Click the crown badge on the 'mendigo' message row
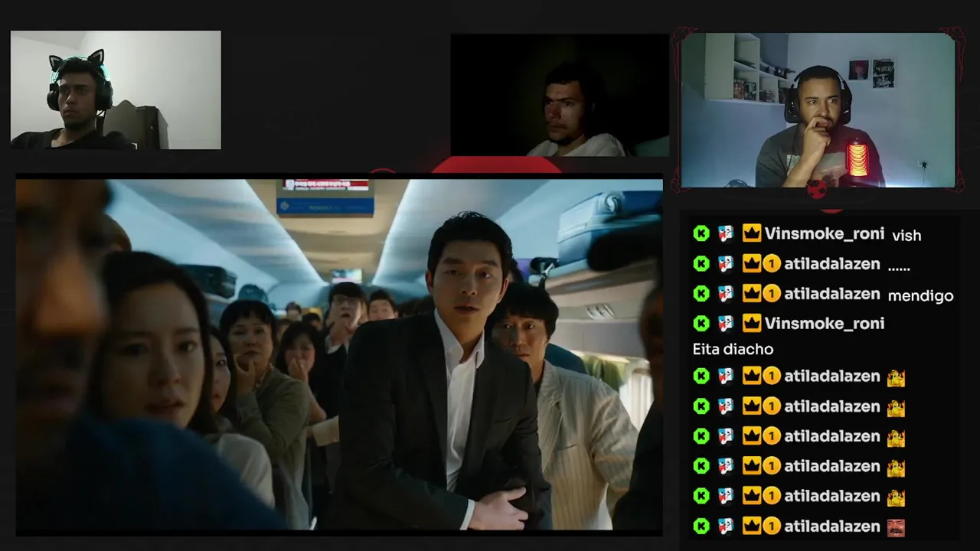This screenshot has width=980, height=551. click(x=752, y=294)
